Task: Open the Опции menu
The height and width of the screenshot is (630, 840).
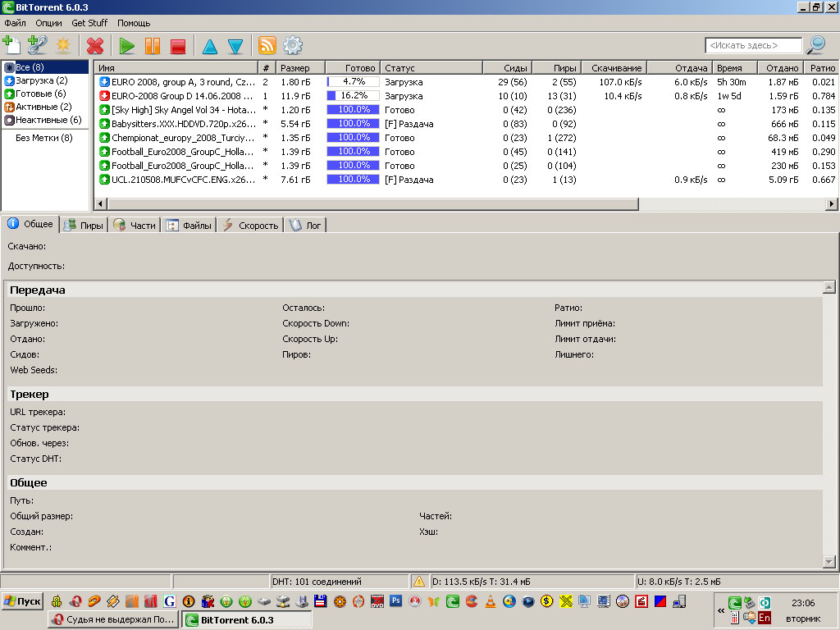Action: pyautogui.click(x=48, y=23)
